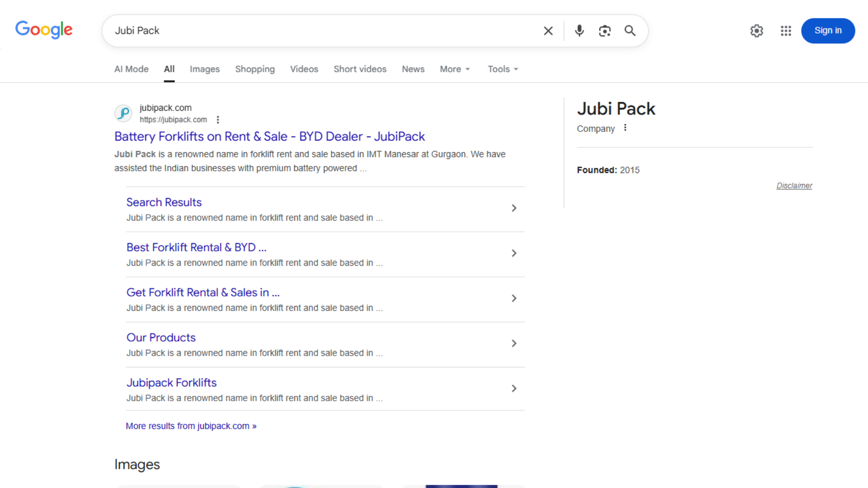Image resolution: width=868 pixels, height=488 pixels.
Task: Click the jubipack.com site favicon
Action: (123, 113)
